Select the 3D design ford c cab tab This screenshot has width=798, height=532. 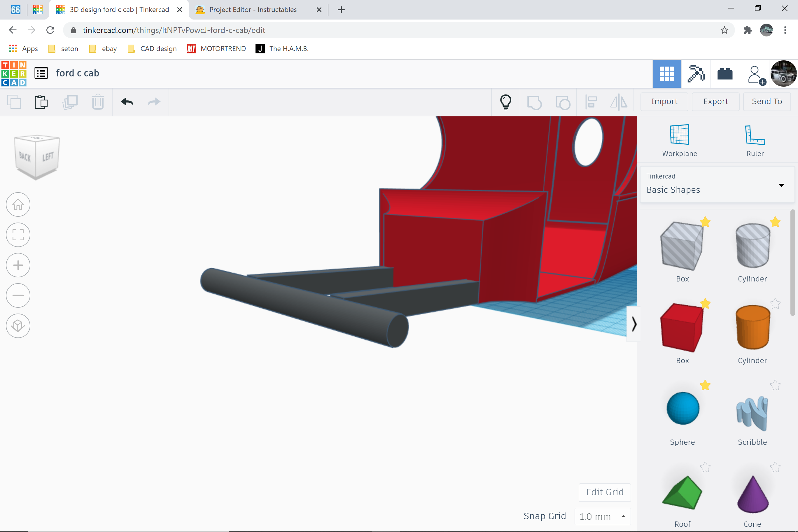point(119,10)
